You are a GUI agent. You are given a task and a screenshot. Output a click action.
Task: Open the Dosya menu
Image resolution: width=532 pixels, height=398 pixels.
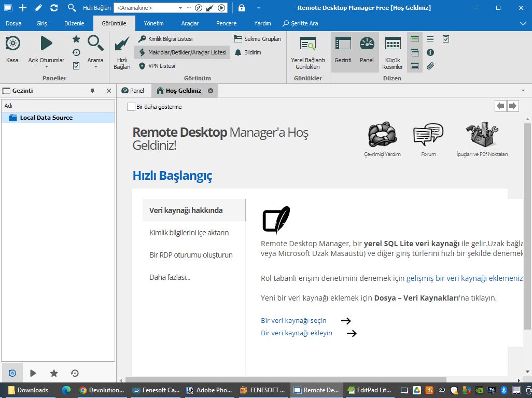pos(13,23)
